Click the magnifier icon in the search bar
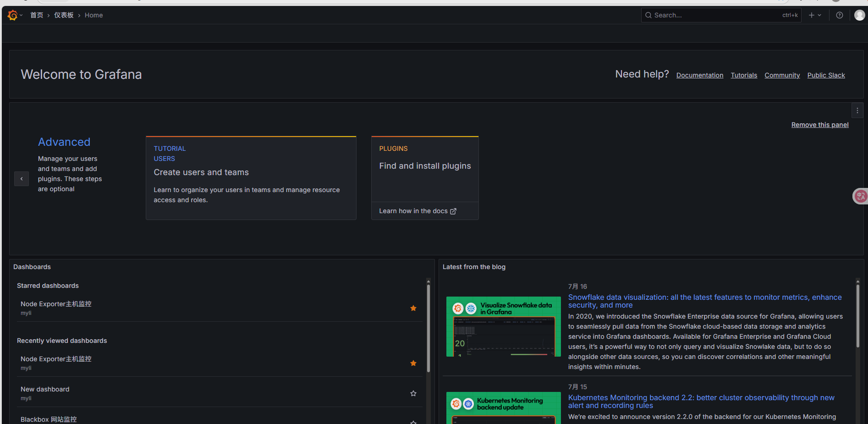The height and width of the screenshot is (424, 868). (648, 15)
